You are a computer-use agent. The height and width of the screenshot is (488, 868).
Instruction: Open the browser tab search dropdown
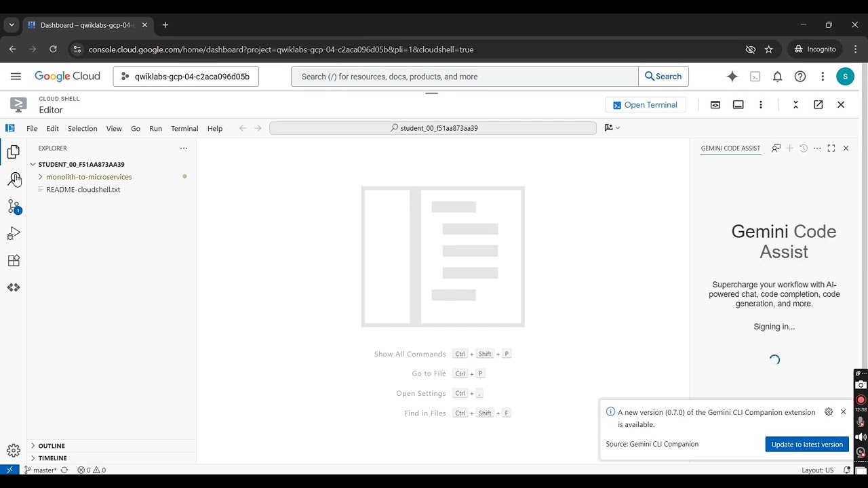click(12, 25)
